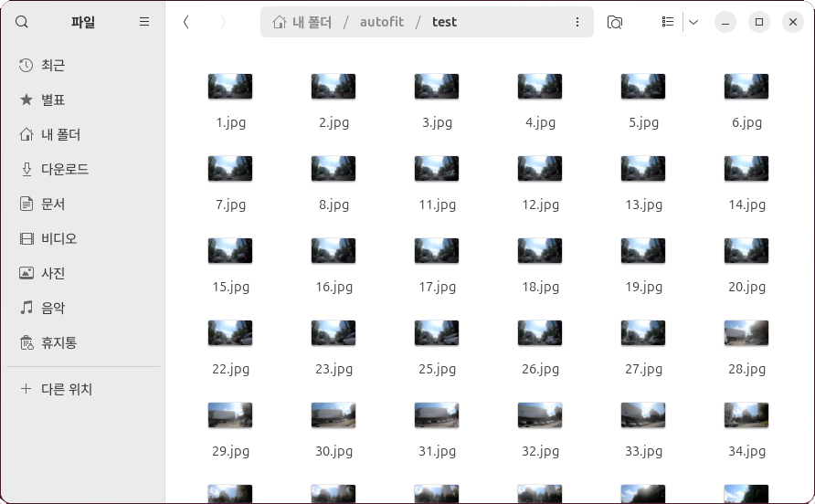This screenshot has height=504, width=815.
Task: Select the 23.jpg thumbnail
Action: coord(333,332)
